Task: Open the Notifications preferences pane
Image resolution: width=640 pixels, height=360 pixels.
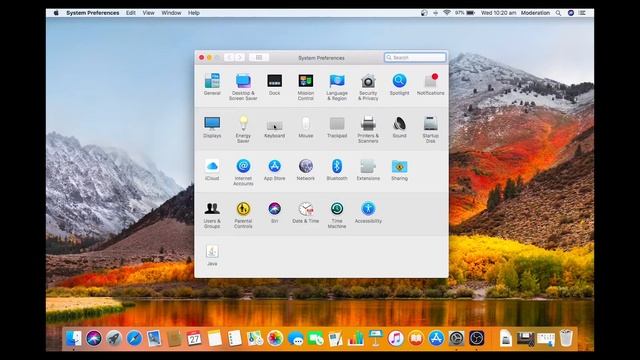Action: click(431, 84)
